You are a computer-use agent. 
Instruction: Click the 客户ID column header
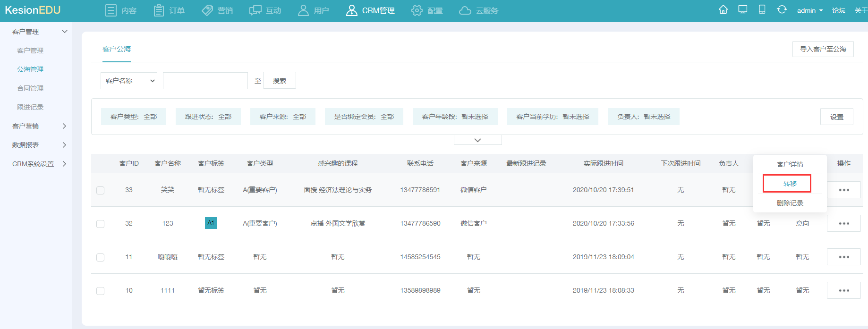[x=129, y=163]
